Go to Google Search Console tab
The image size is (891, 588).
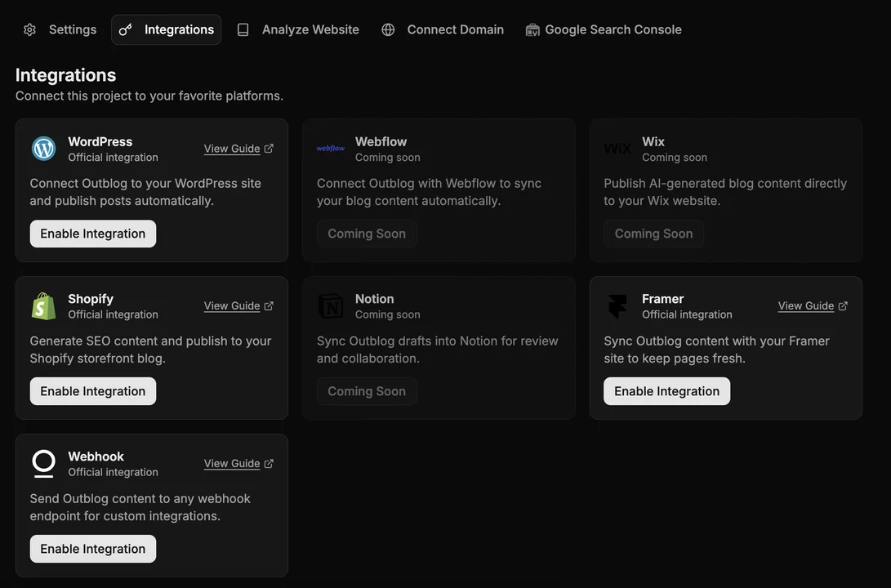(604, 29)
